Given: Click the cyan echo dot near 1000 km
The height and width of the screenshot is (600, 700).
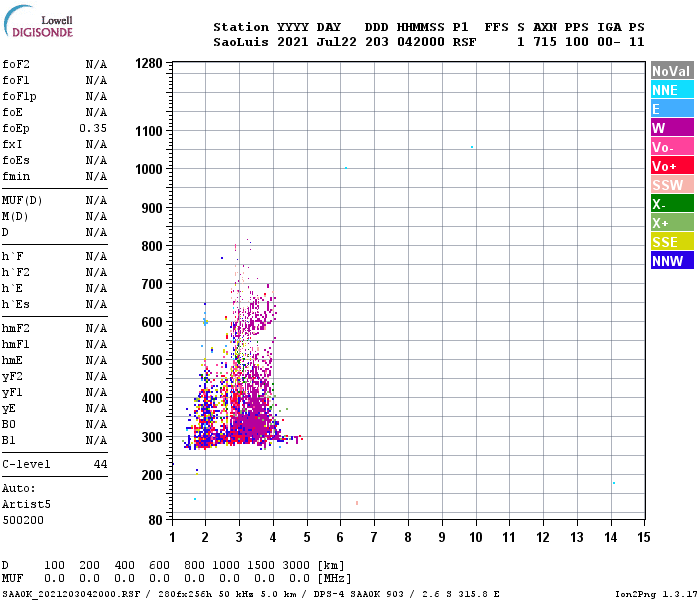Looking at the screenshot, I should coord(346,168).
